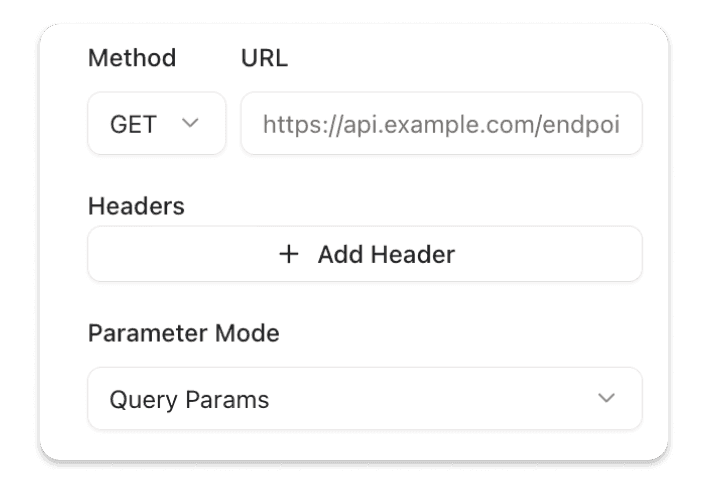Change the HTTP method from GET
This screenshot has height=484, width=708.
[157, 124]
